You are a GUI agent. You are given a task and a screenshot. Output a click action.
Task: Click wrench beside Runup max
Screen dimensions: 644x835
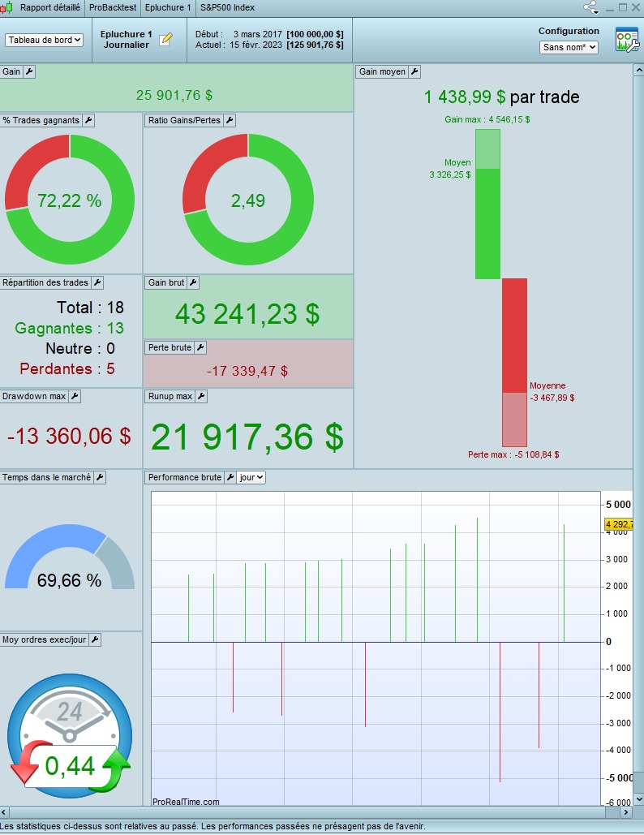coord(201,396)
